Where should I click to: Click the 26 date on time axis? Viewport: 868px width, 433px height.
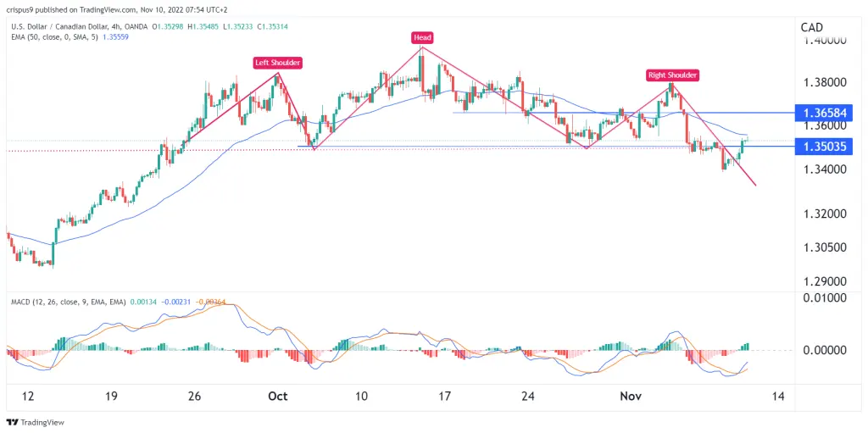pos(194,397)
